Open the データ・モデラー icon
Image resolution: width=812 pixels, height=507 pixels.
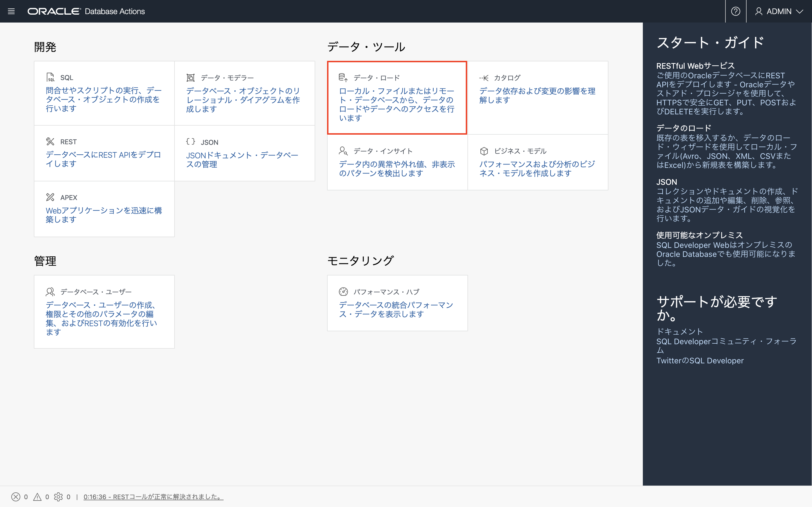(191, 77)
